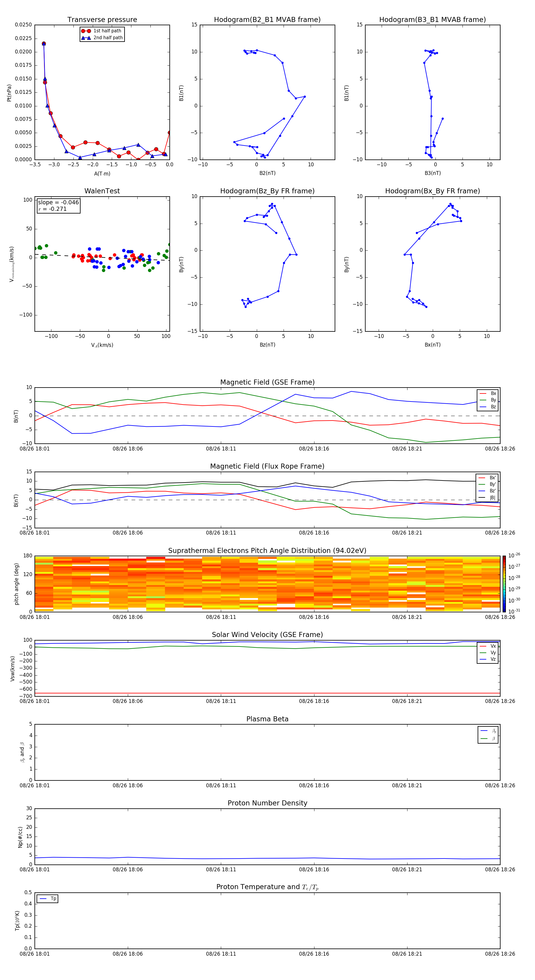This screenshot has width=535, height=980.
Task: Click 'Vz' in solar wind legend
Action: (x=493, y=659)
